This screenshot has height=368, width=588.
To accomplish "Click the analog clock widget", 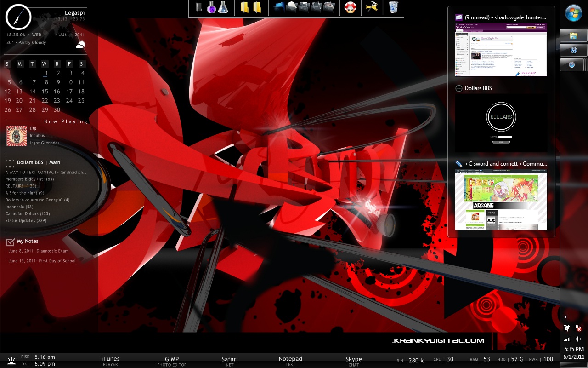I will pos(18,17).
